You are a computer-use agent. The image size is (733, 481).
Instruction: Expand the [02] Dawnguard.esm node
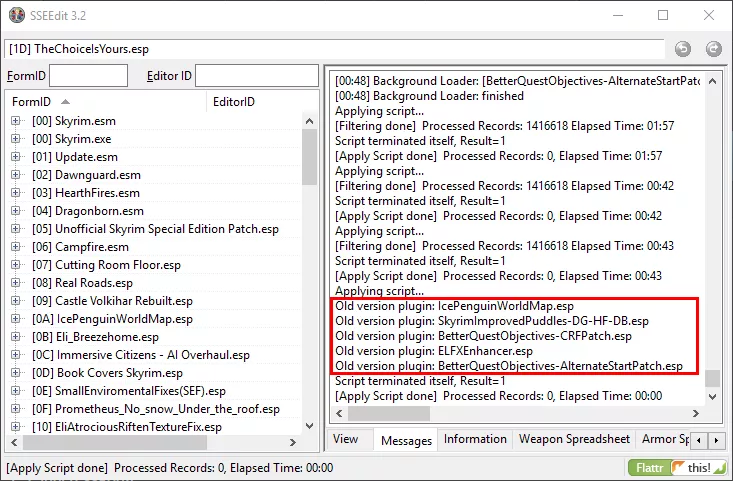(15, 175)
